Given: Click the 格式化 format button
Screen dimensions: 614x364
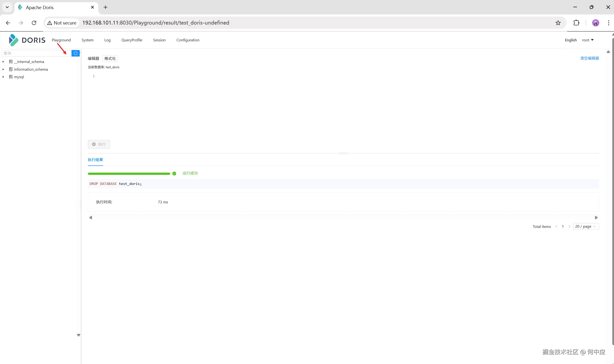Looking at the screenshot, I should (110, 58).
